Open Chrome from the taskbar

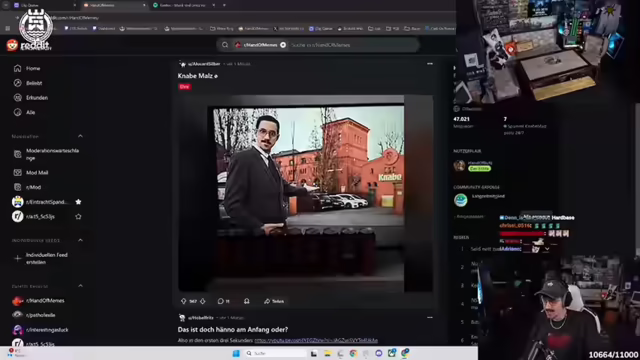tap(353, 353)
